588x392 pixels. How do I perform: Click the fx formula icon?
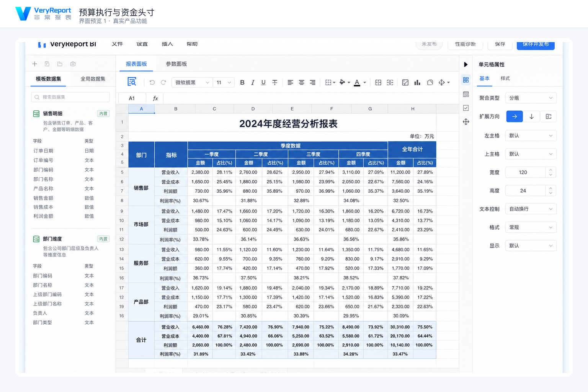coord(155,98)
